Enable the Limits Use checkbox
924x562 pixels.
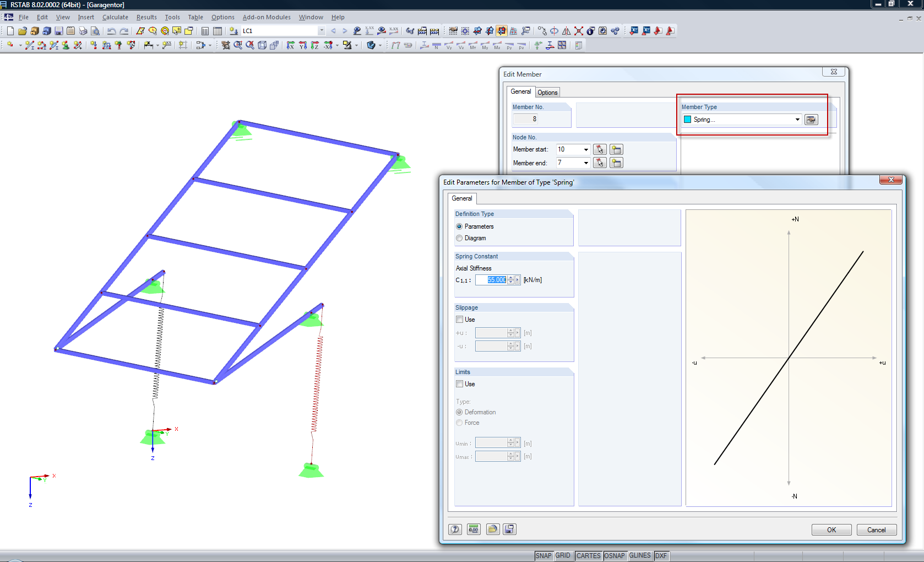point(459,384)
